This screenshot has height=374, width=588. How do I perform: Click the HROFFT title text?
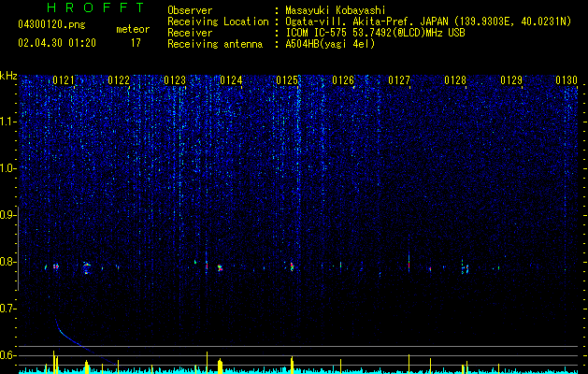point(96,7)
